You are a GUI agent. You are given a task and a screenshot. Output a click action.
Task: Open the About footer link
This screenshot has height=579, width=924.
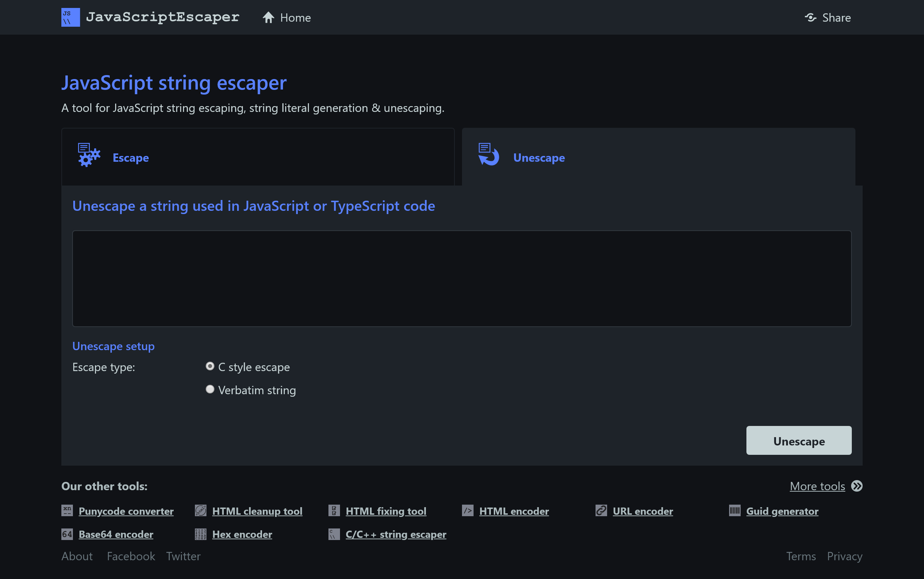(77, 556)
